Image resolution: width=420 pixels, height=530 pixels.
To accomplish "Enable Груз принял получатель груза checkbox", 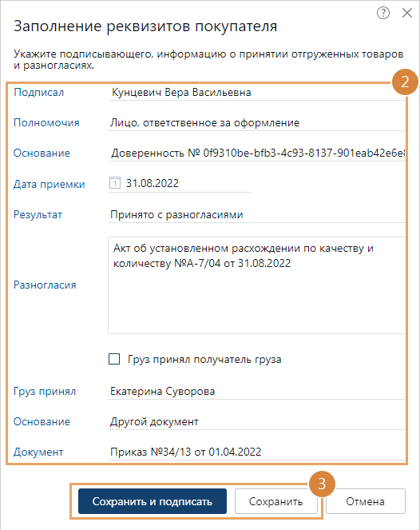I will tap(114, 359).
